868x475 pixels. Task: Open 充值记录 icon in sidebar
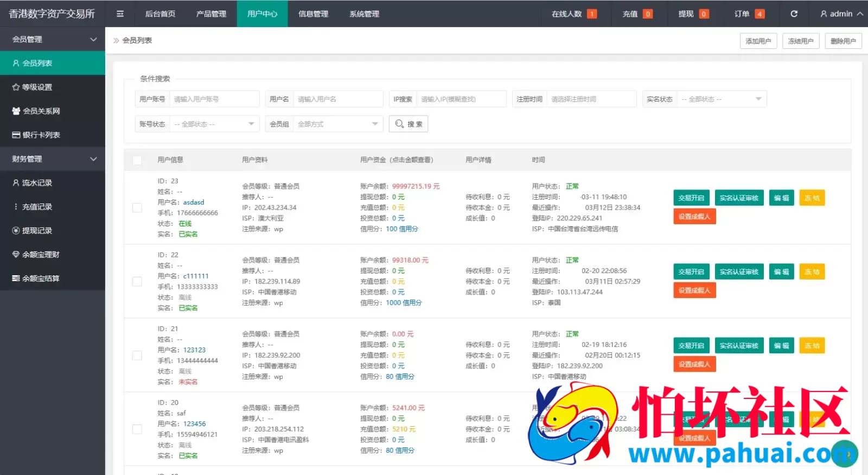tap(16, 207)
